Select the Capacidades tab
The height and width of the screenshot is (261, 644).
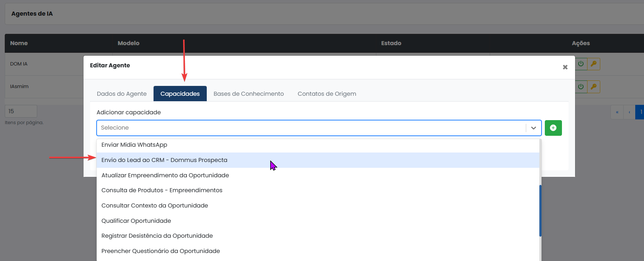tap(180, 94)
